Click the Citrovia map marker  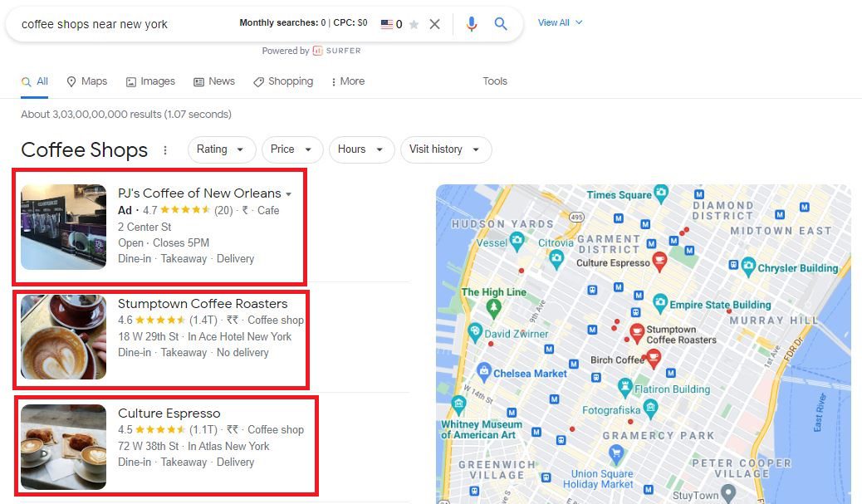coord(556,258)
